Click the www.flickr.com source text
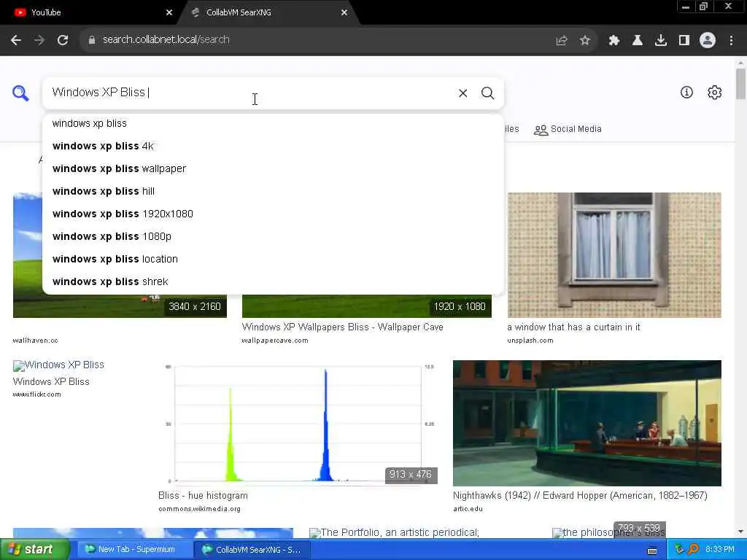The width and height of the screenshot is (747, 560). pos(36,394)
